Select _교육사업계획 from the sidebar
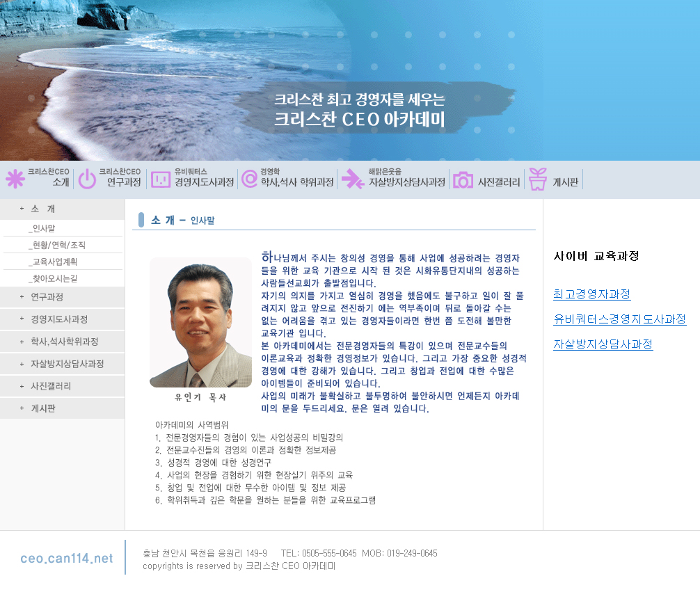 tap(53, 262)
